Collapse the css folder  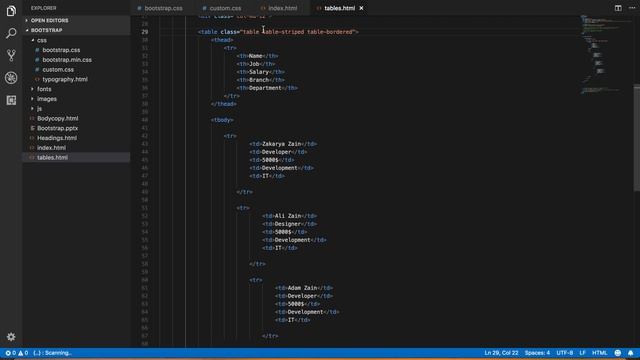pyautogui.click(x=42, y=40)
